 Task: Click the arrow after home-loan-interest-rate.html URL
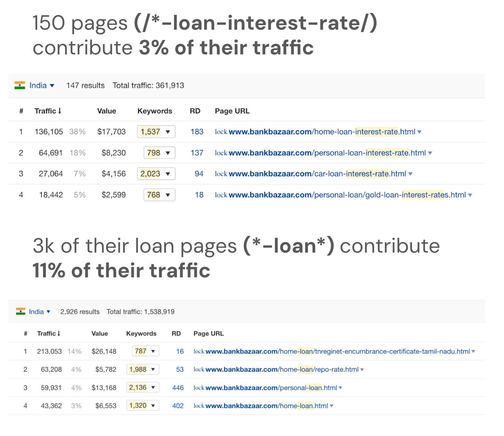420,132
